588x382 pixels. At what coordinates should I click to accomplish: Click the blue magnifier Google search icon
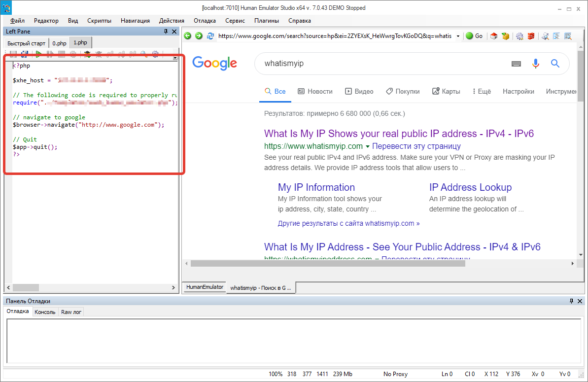point(555,64)
